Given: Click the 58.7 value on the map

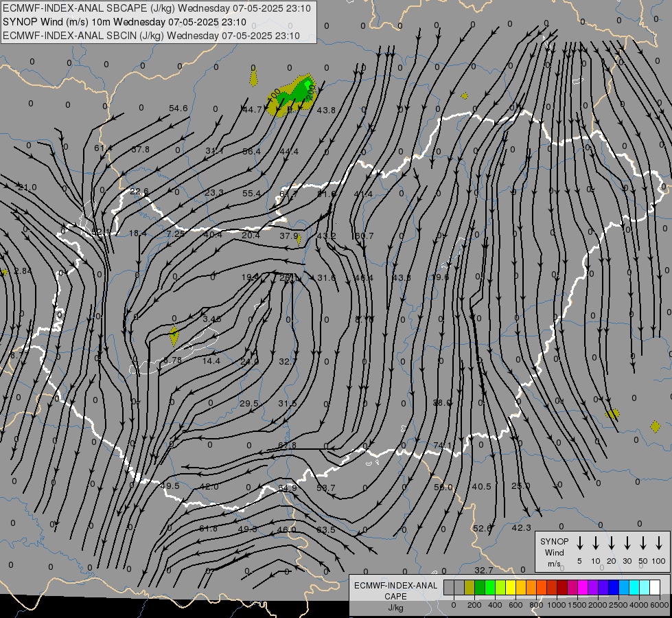Looking at the screenshot, I should point(326,488).
